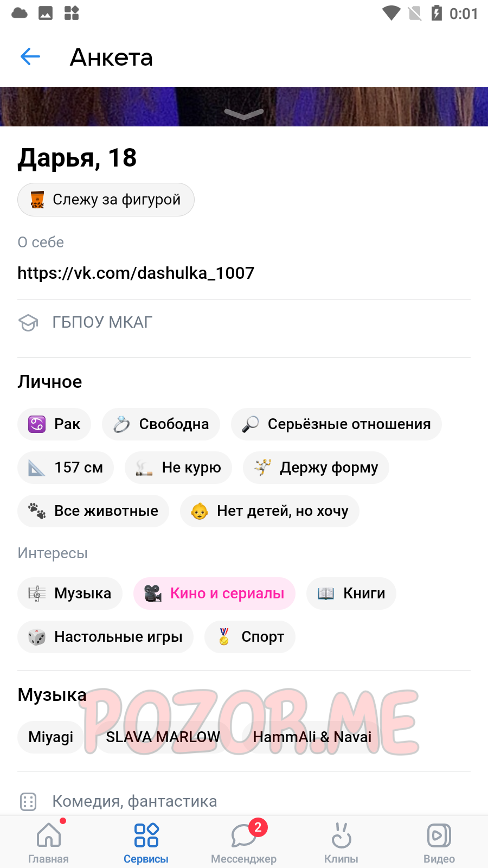
Task: Tap the Спорт medal interest chip
Action: 250,637
